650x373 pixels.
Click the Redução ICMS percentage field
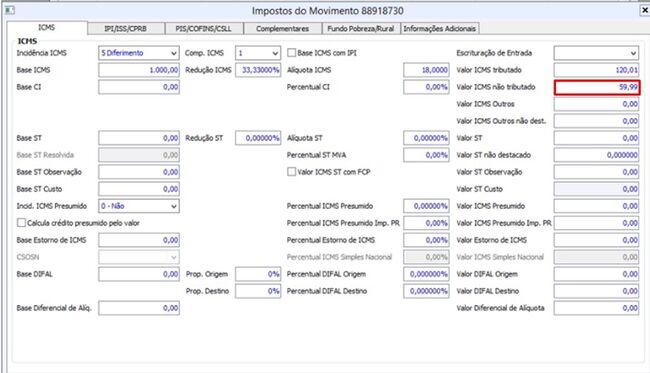coord(258,70)
